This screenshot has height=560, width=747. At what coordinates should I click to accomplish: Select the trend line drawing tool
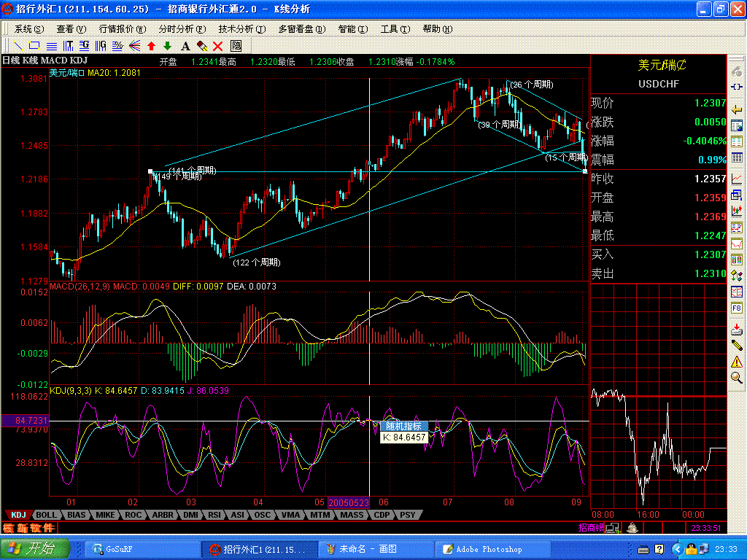[x=18, y=46]
